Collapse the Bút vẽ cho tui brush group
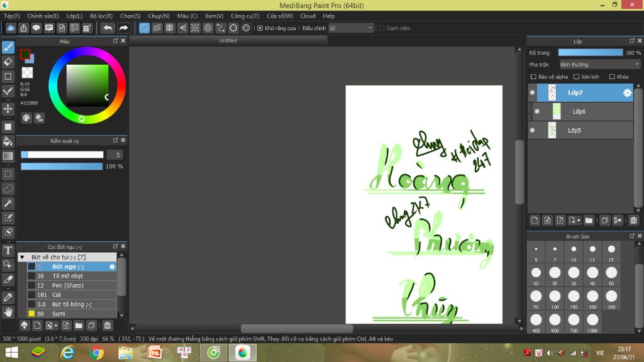 (22, 257)
